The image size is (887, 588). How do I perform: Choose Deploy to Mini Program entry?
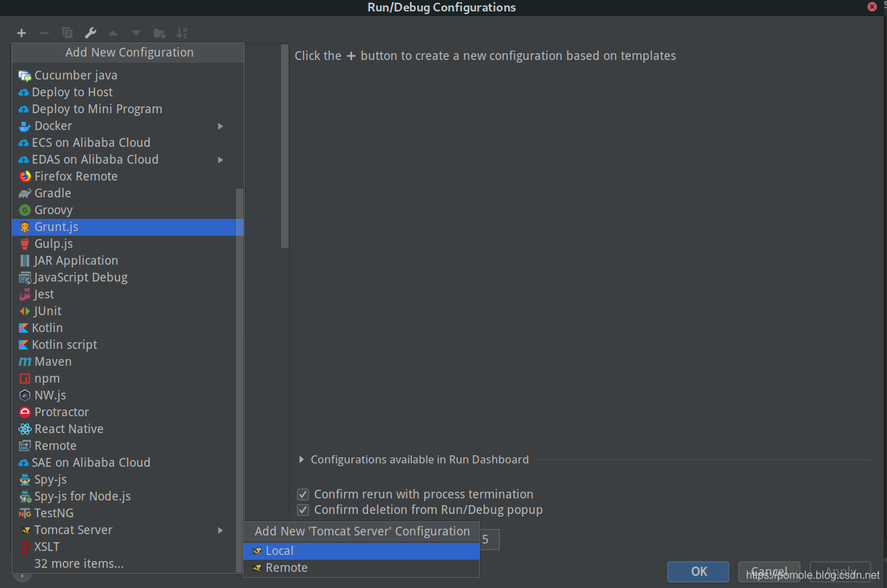(124, 109)
